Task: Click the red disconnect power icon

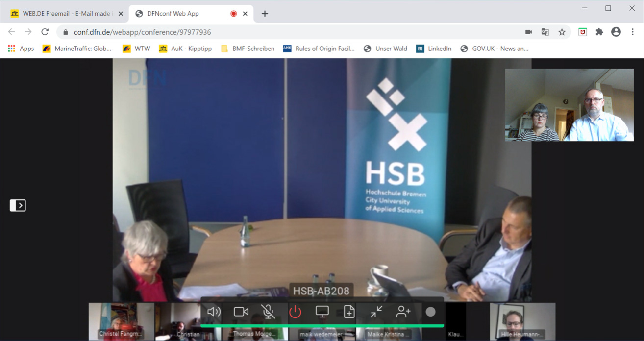Action: point(295,312)
